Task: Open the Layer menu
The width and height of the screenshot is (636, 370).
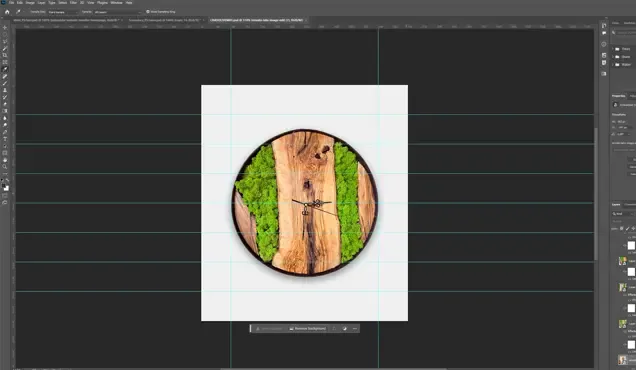Action: tap(41, 2)
